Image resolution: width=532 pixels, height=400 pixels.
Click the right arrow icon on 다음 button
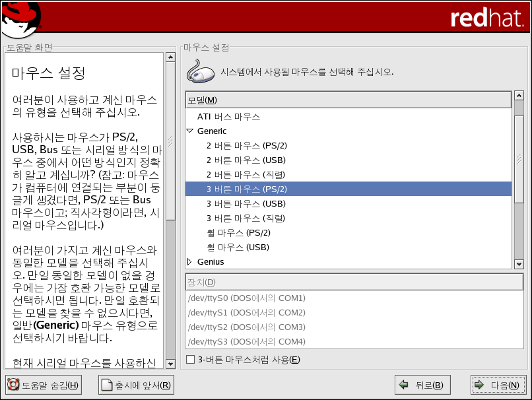[479, 385]
